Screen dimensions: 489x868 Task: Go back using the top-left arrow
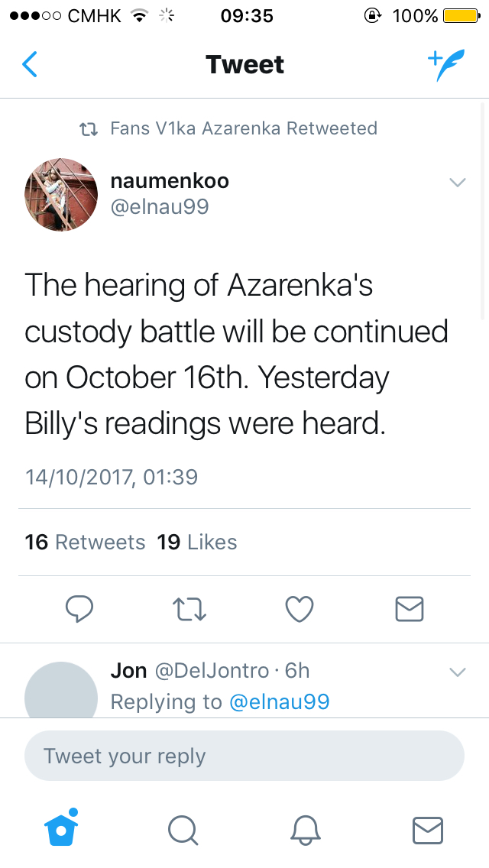(x=30, y=65)
